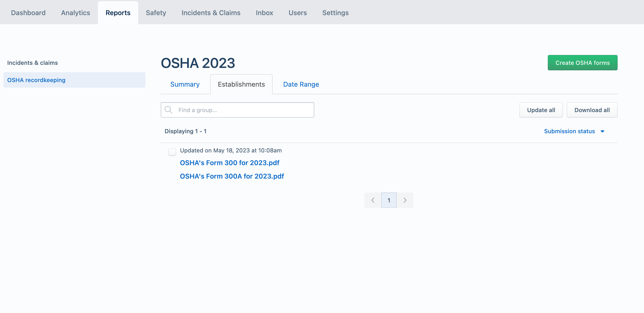Image resolution: width=644 pixels, height=313 pixels.
Task: Switch to the Date Range tab
Action: pos(301,84)
